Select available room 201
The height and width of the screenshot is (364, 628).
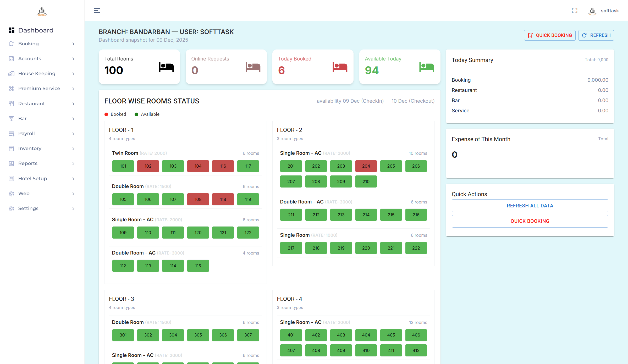(x=291, y=166)
